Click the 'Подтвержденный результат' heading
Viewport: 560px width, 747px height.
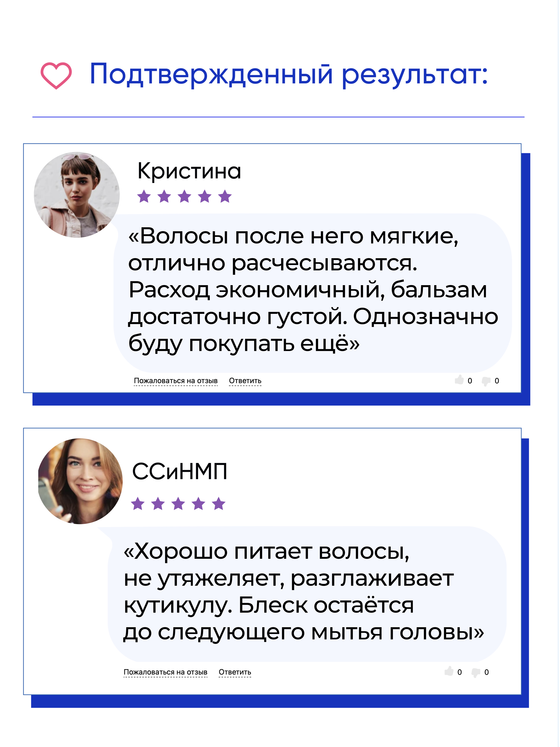pyautogui.click(x=289, y=74)
